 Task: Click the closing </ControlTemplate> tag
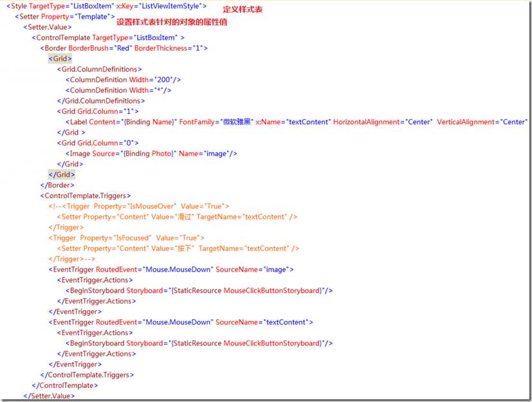[x=65, y=385]
